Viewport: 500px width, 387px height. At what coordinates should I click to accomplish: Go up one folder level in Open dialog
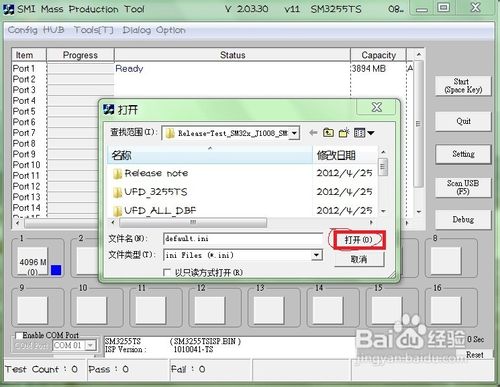(x=328, y=133)
